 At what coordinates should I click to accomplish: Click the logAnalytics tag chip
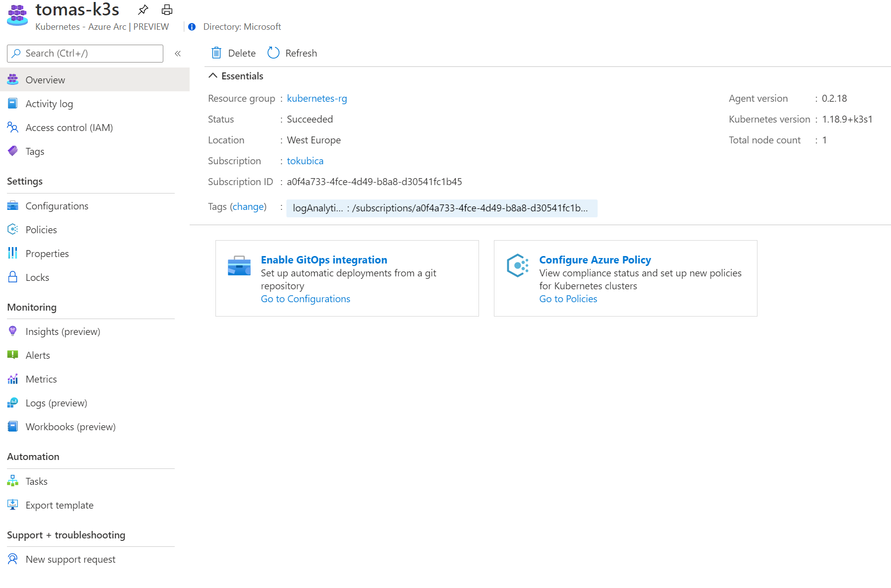pos(441,208)
